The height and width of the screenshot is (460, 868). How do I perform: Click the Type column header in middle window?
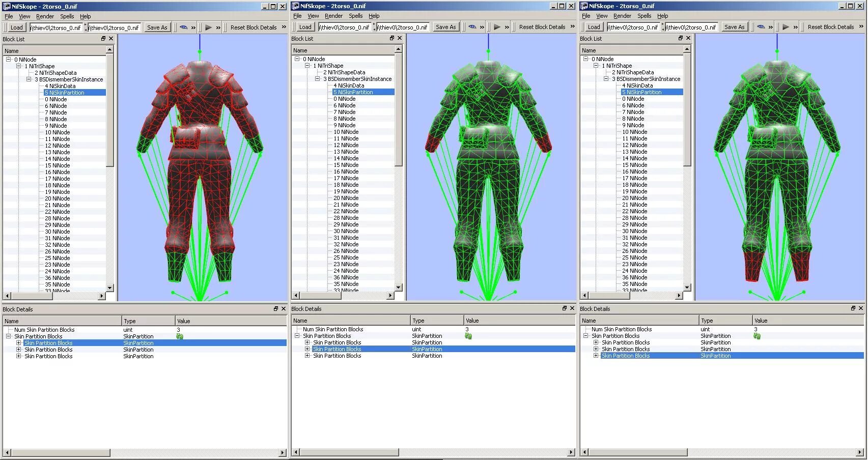point(437,321)
